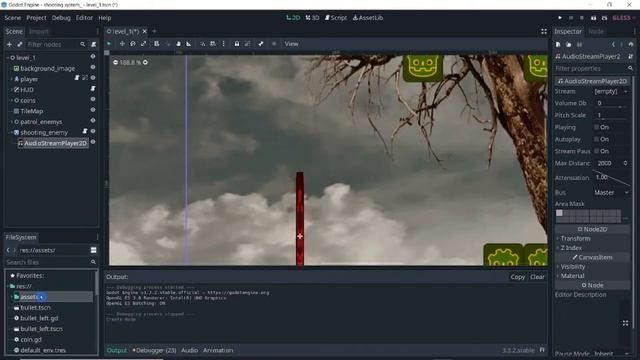The width and height of the screenshot is (640, 360).
Task: Lock the selected node with padlock icon
Action: pos(237,44)
